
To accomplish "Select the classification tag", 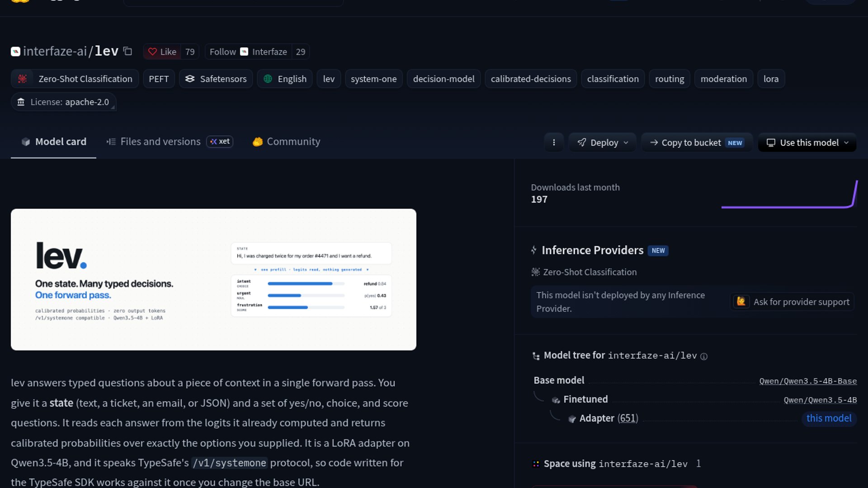I will [x=613, y=79].
